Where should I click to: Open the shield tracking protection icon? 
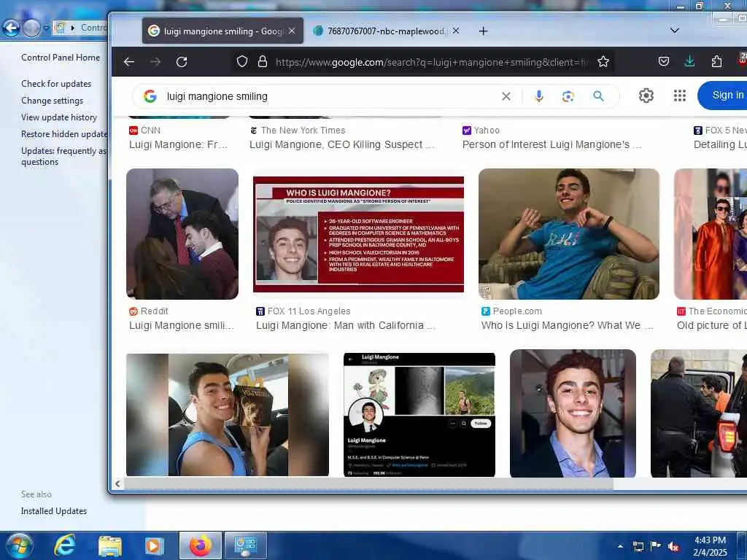click(x=242, y=61)
